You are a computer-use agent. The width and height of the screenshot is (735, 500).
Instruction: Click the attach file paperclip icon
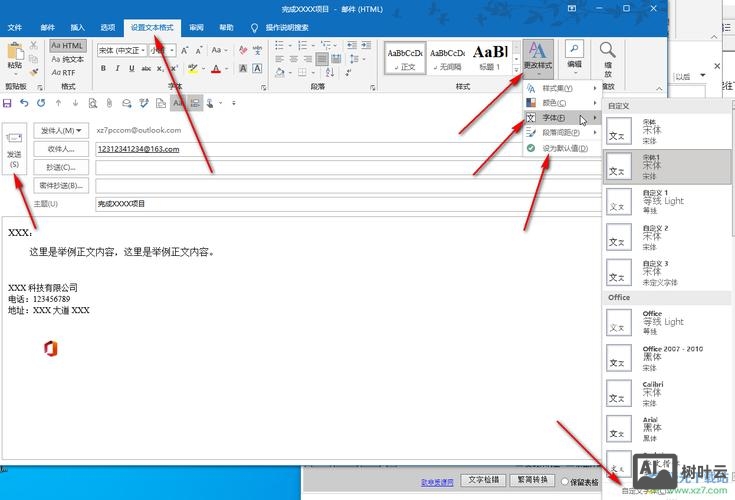coord(109,103)
